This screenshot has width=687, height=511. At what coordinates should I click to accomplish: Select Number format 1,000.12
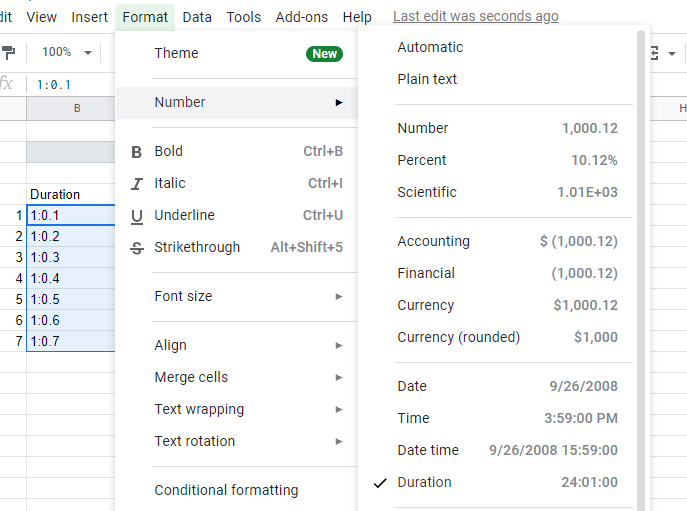[498, 128]
